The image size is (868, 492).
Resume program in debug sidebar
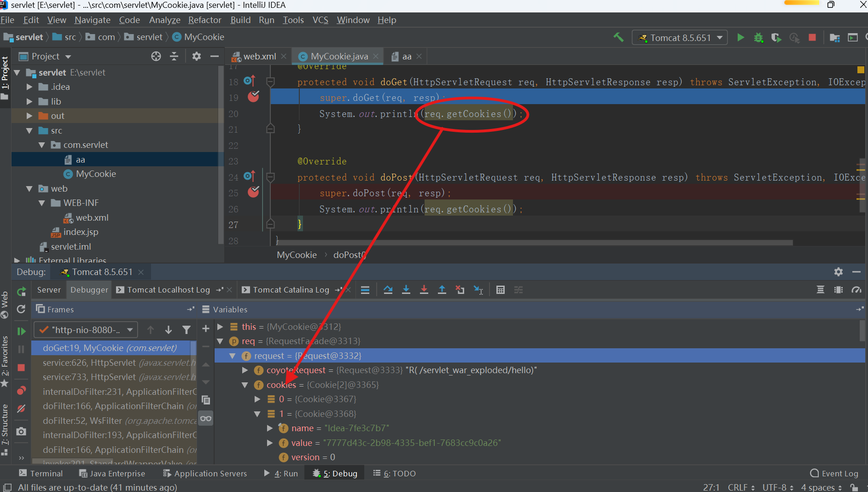[21, 331]
